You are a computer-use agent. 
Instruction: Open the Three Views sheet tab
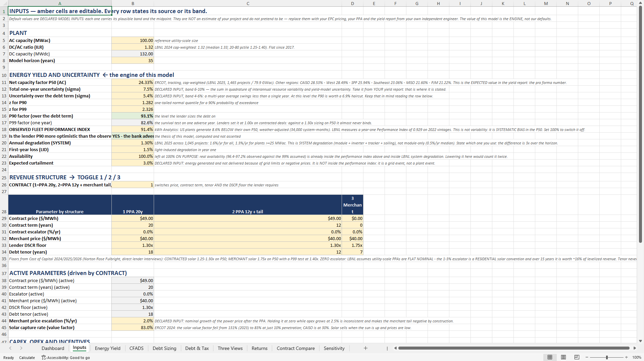[x=230, y=348]
